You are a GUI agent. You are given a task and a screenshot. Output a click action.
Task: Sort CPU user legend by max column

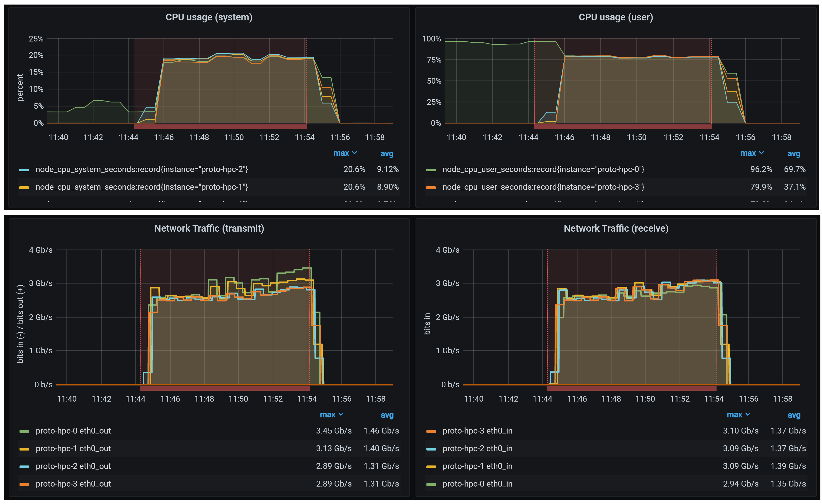point(752,153)
